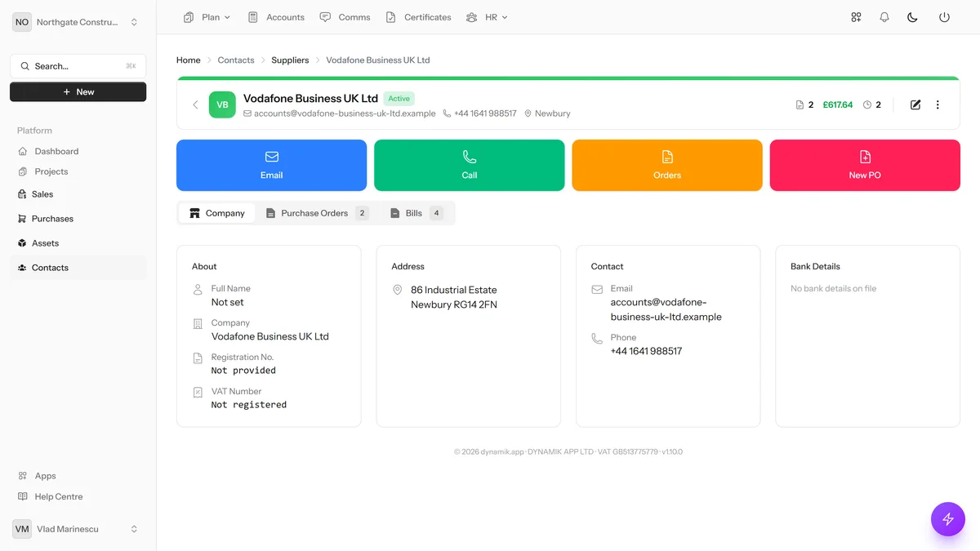Click the red New PO button
The image size is (980, 551).
point(865,165)
